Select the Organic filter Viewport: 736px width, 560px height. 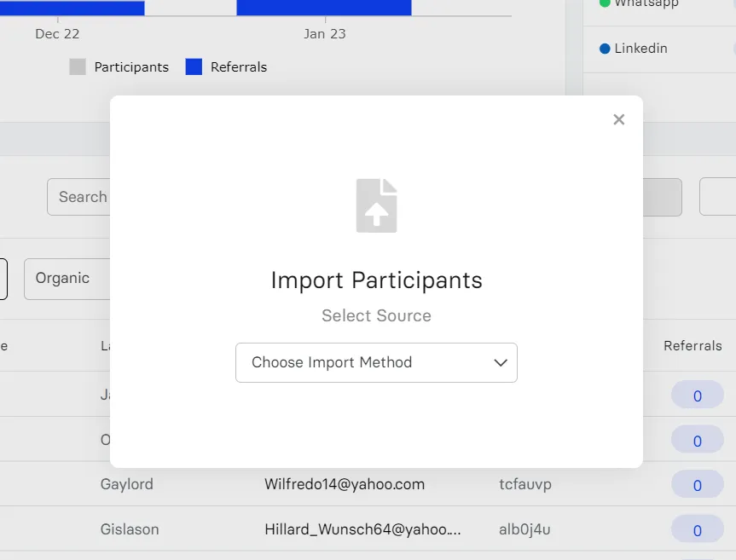pos(67,279)
